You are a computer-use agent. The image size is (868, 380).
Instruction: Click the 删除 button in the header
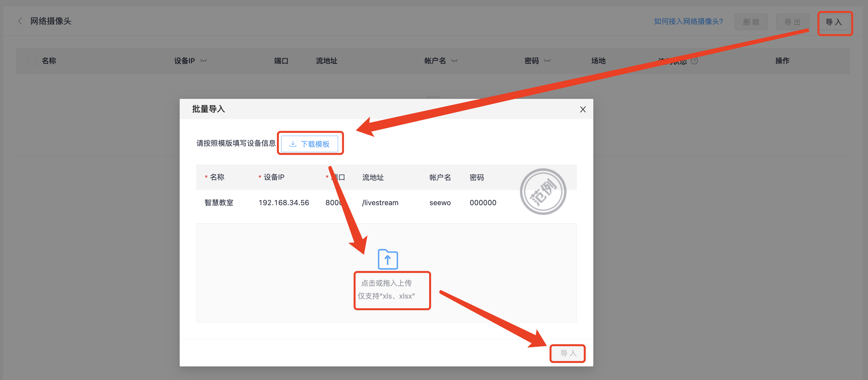pyautogui.click(x=751, y=22)
